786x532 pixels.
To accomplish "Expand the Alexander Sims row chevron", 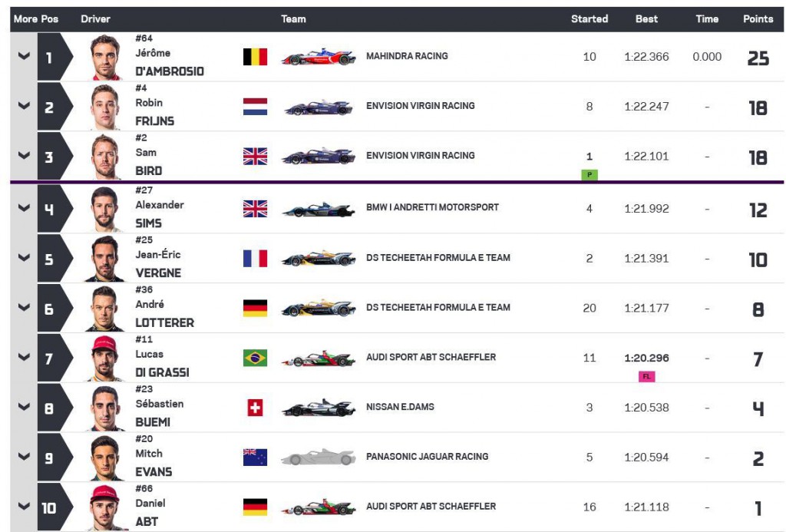I will 24,209.
